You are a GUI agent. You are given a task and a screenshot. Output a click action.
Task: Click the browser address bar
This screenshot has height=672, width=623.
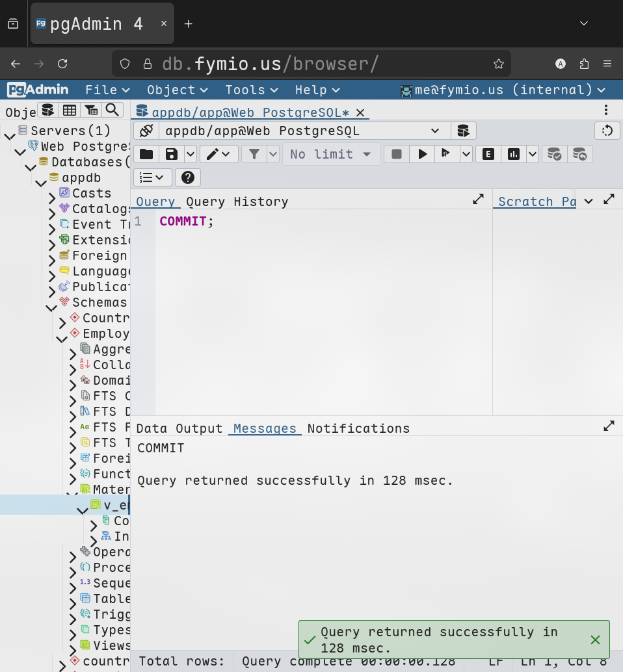312,64
